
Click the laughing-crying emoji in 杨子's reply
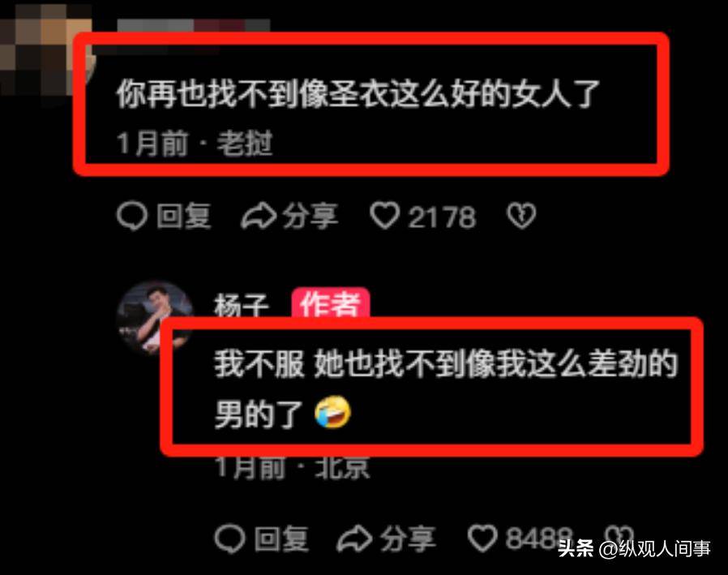click(332, 412)
